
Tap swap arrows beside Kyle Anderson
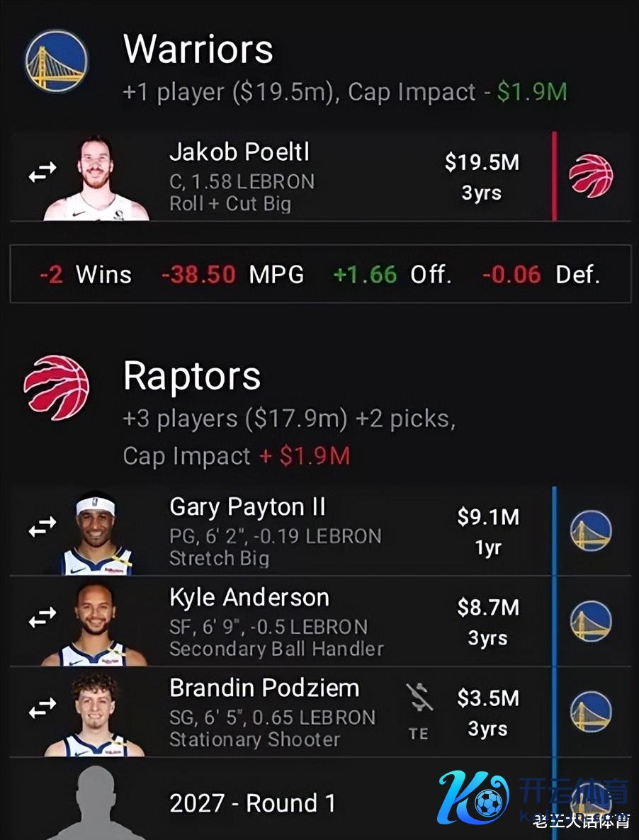click(42, 618)
